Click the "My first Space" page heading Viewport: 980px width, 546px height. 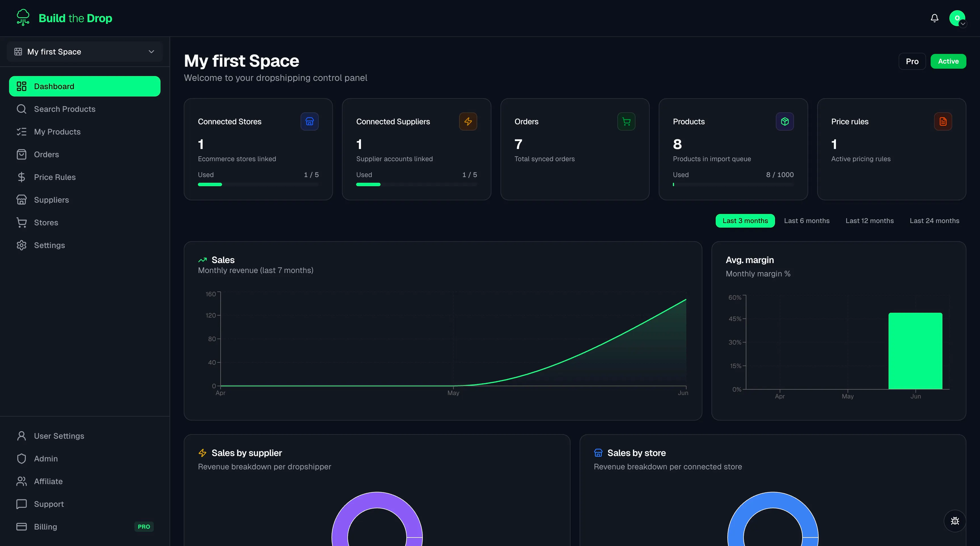pos(242,61)
